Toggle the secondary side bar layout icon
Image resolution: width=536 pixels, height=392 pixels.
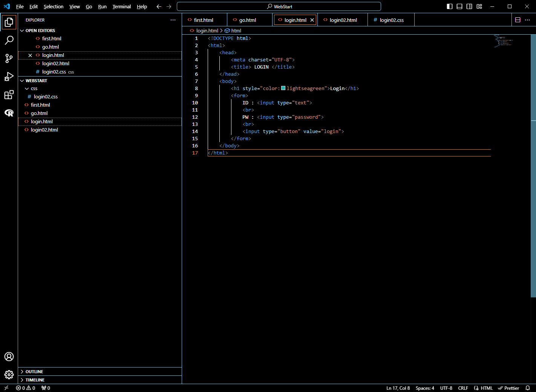point(469,6)
